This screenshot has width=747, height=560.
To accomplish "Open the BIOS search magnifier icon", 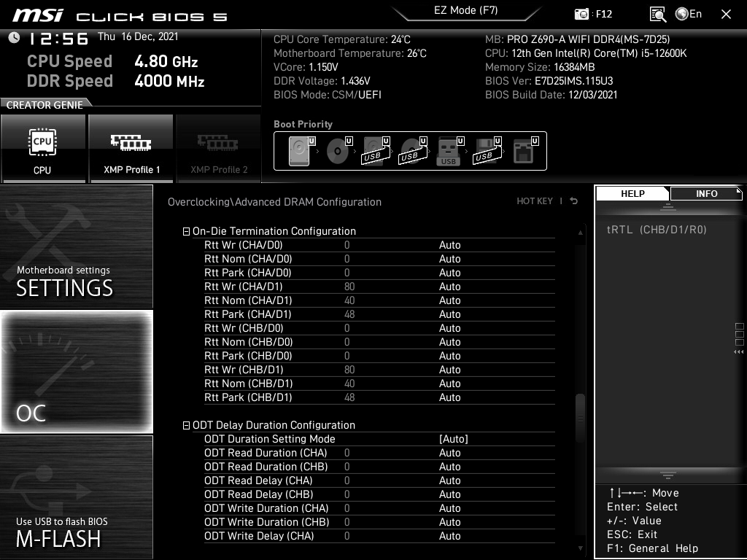I will point(657,15).
